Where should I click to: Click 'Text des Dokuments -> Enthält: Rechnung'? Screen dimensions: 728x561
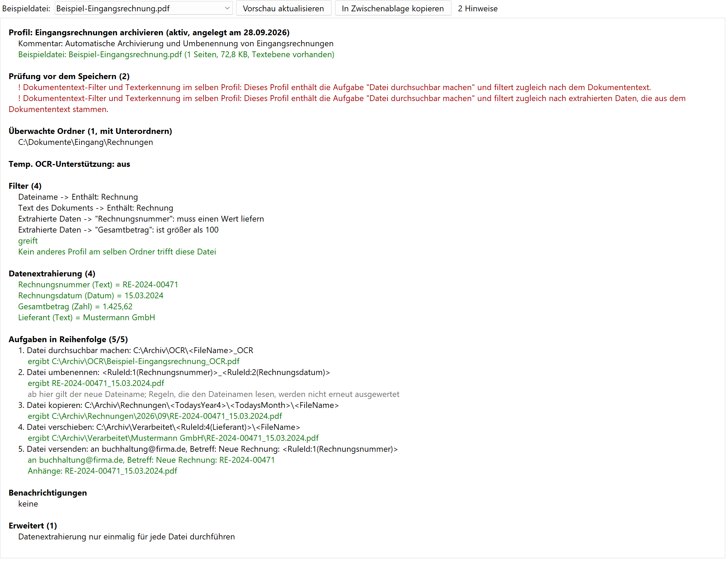tap(96, 208)
